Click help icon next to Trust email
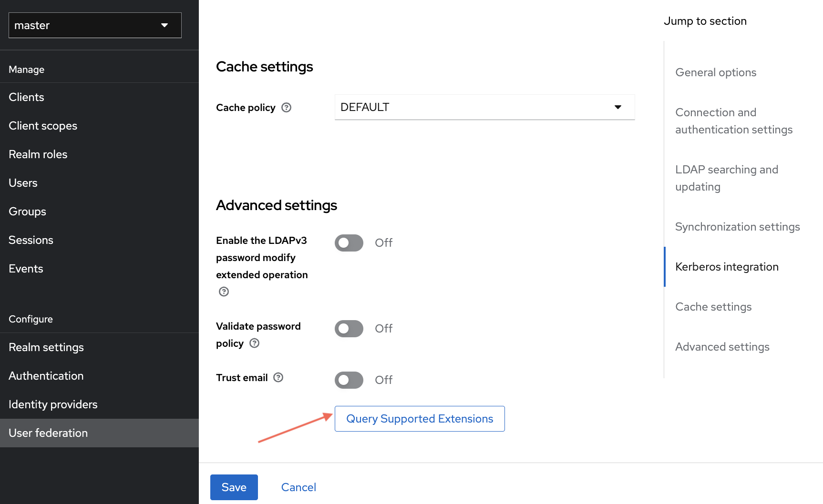This screenshot has width=823, height=504. (278, 377)
